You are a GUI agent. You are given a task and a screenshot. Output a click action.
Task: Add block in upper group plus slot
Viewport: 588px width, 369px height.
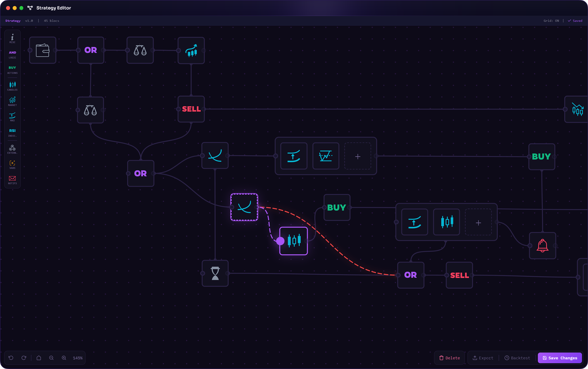click(357, 156)
